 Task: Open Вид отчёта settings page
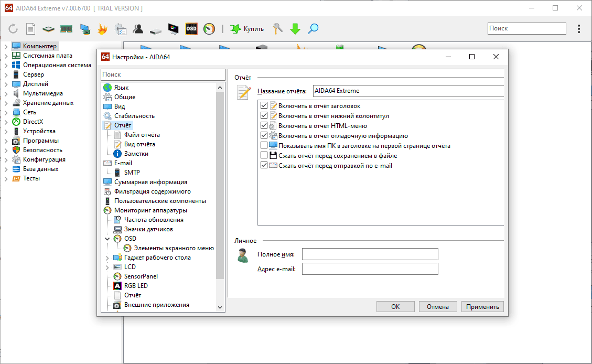[x=139, y=144]
